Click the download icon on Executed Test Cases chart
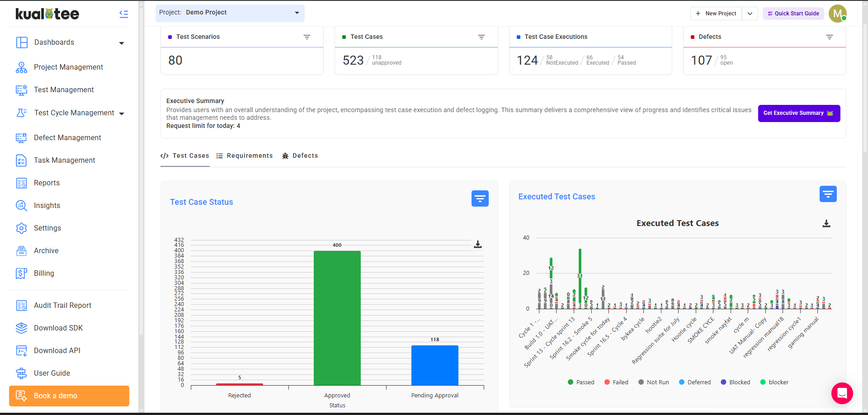The height and width of the screenshot is (415, 868). click(x=826, y=223)
